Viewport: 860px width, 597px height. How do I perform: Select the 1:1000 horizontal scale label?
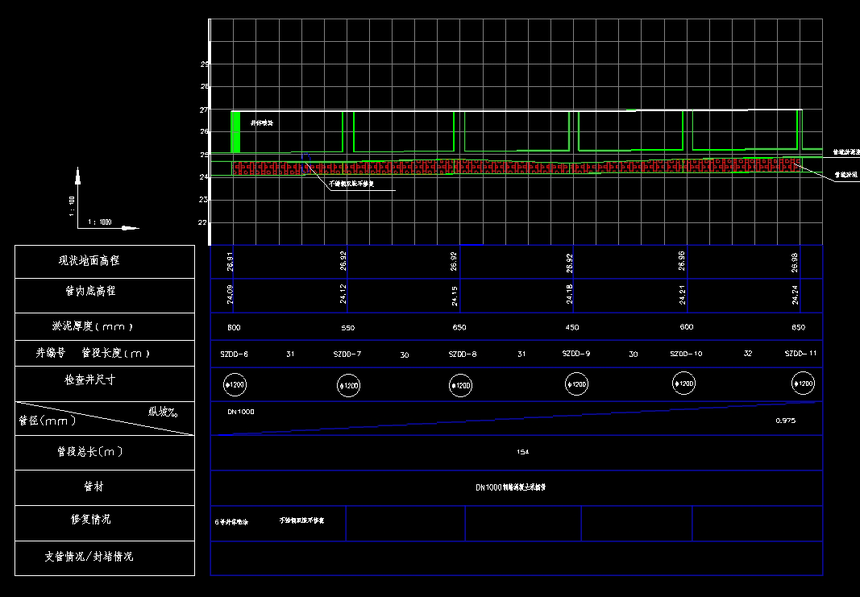(100, 222)
